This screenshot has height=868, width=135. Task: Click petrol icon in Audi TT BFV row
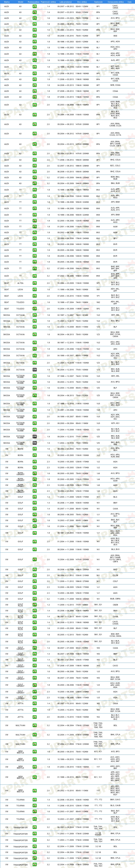35,238
